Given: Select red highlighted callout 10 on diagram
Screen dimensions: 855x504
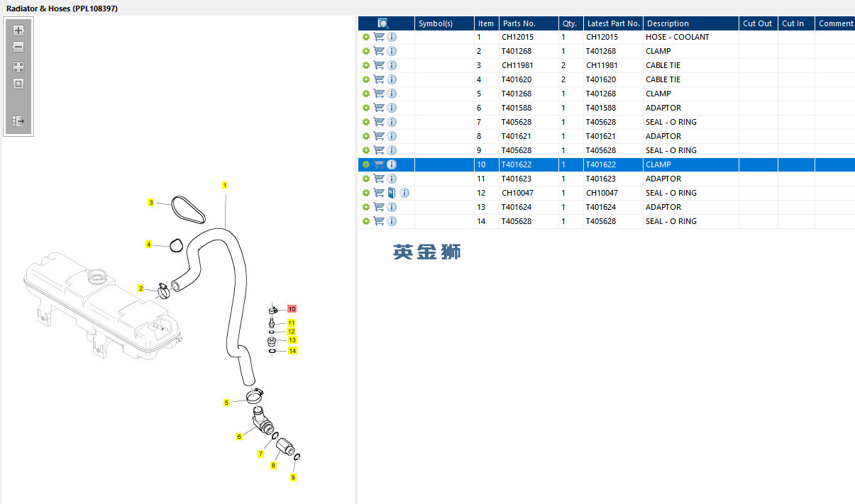Looking at the screenshot, I should tap(292, 309).
